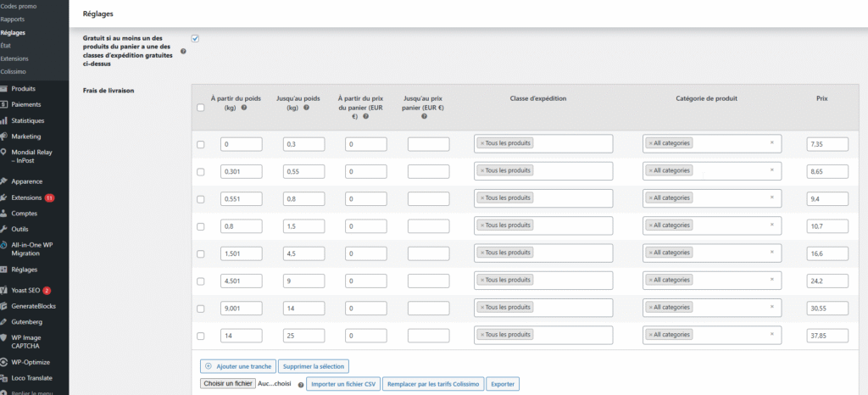
Task: Select the row checkbox for weight 0,301
Action: (x=200, y=171)
